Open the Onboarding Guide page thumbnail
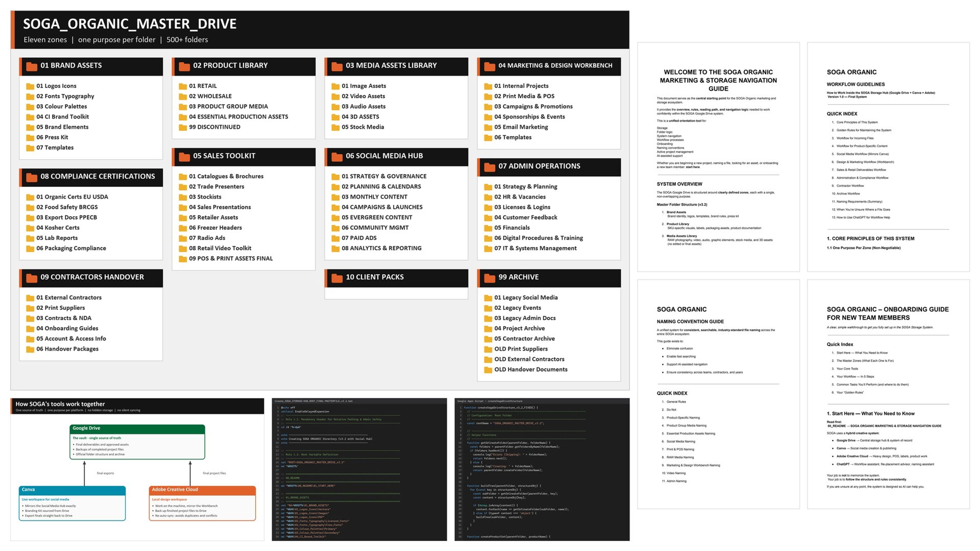 (888, 394)
